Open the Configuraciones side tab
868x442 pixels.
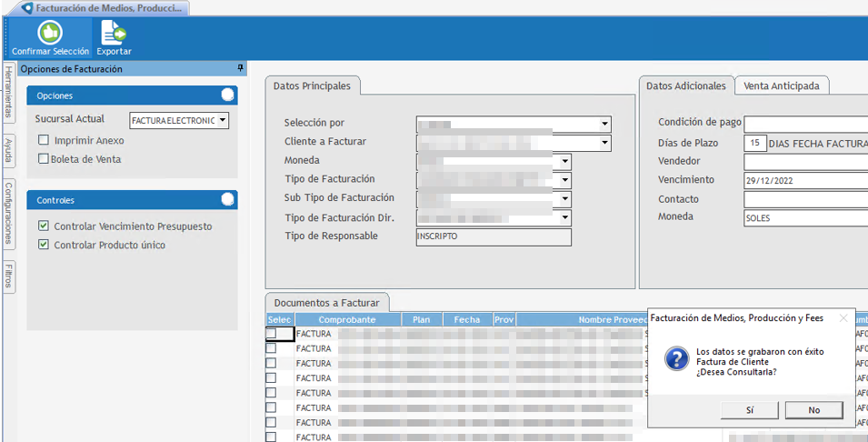tap(9, 213)
